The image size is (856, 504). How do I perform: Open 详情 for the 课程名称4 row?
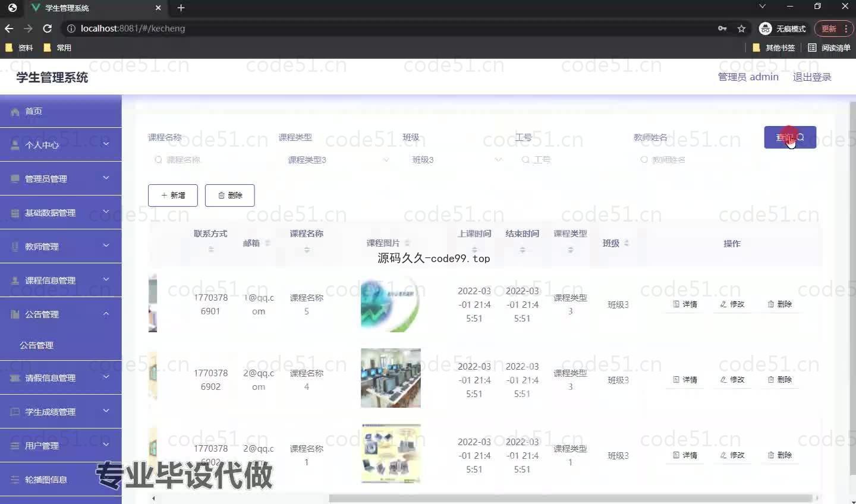pyautogui.click(x=685, y=379)
